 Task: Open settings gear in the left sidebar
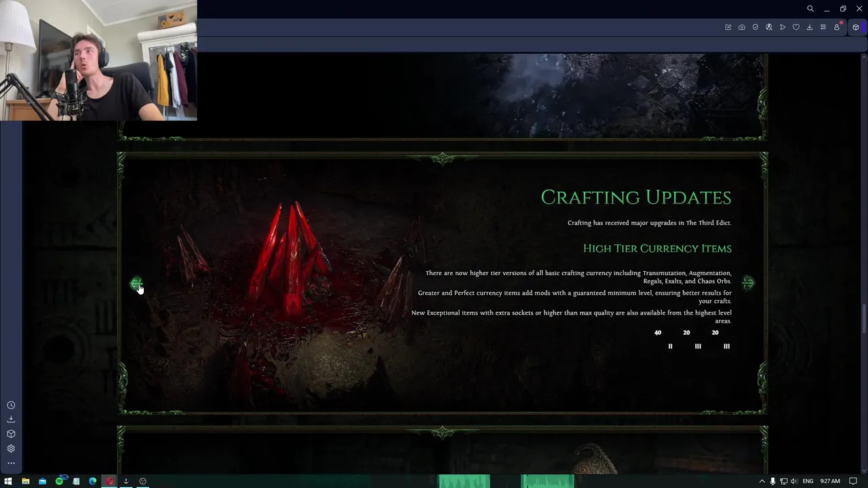coord(11,449)
